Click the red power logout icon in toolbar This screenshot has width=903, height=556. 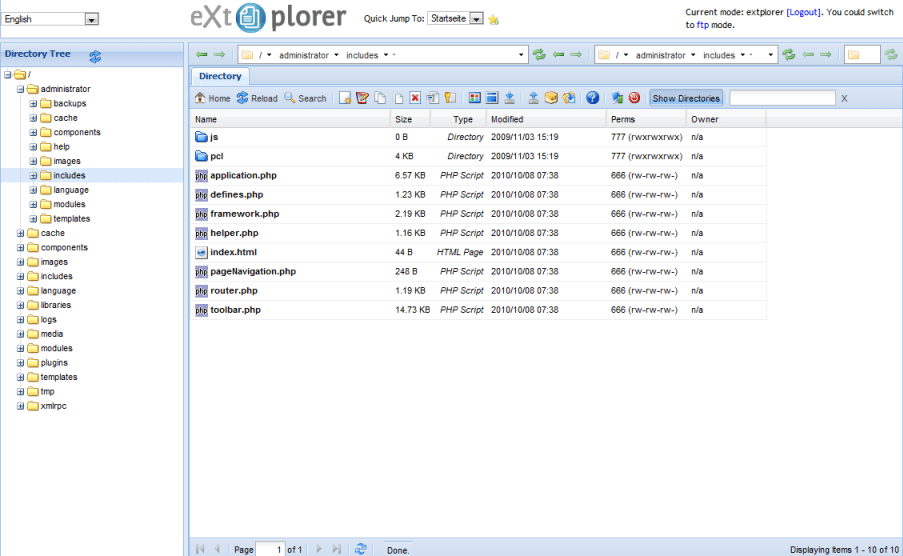point(634,98)
